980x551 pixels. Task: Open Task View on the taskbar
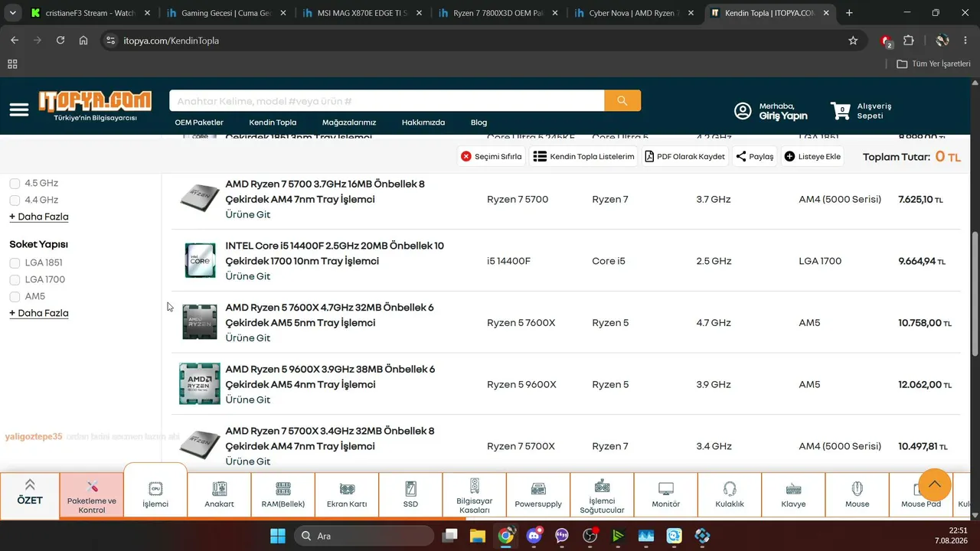(449, 536)
